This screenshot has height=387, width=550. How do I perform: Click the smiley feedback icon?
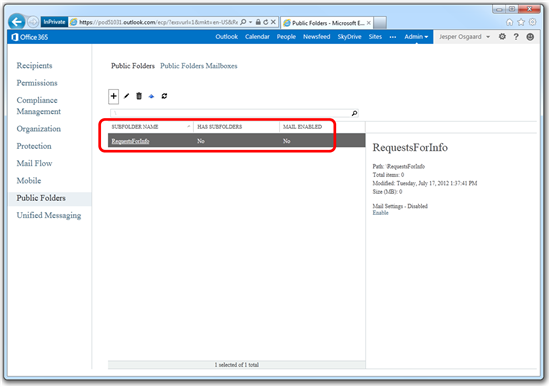click(x=530, y=36)
